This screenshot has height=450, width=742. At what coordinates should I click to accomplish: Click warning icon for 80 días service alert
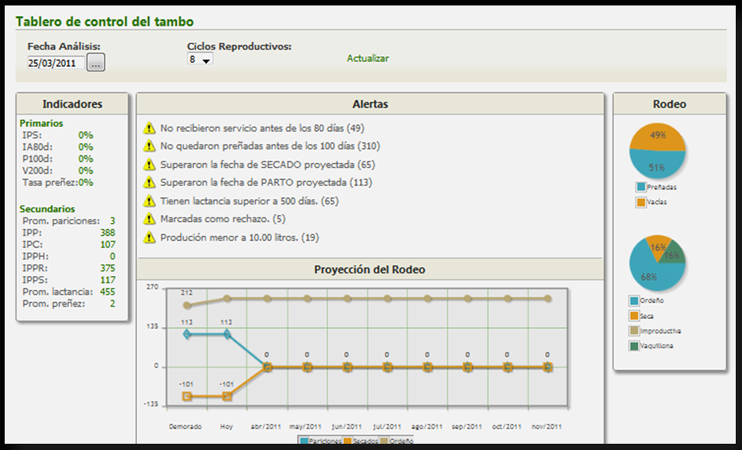(149, 128)
